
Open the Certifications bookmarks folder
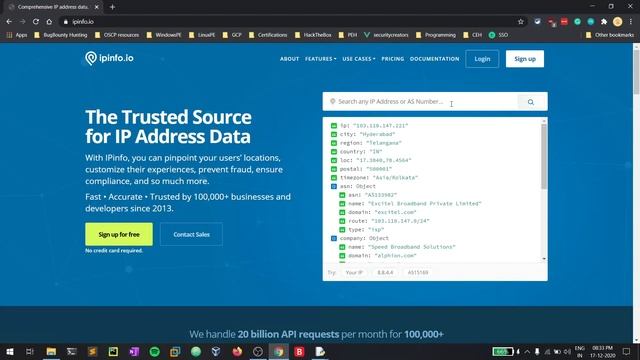pyautogui.click(x=268, y=35)
